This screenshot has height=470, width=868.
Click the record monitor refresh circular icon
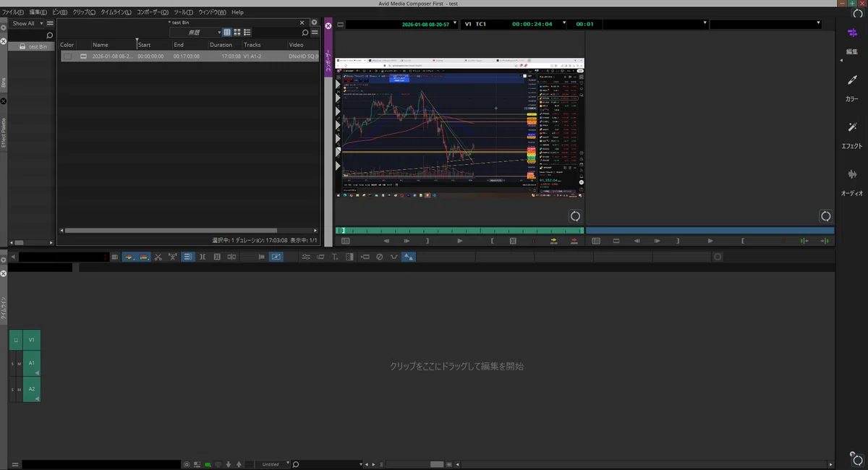pyautogui.click(x=825, y=216)
